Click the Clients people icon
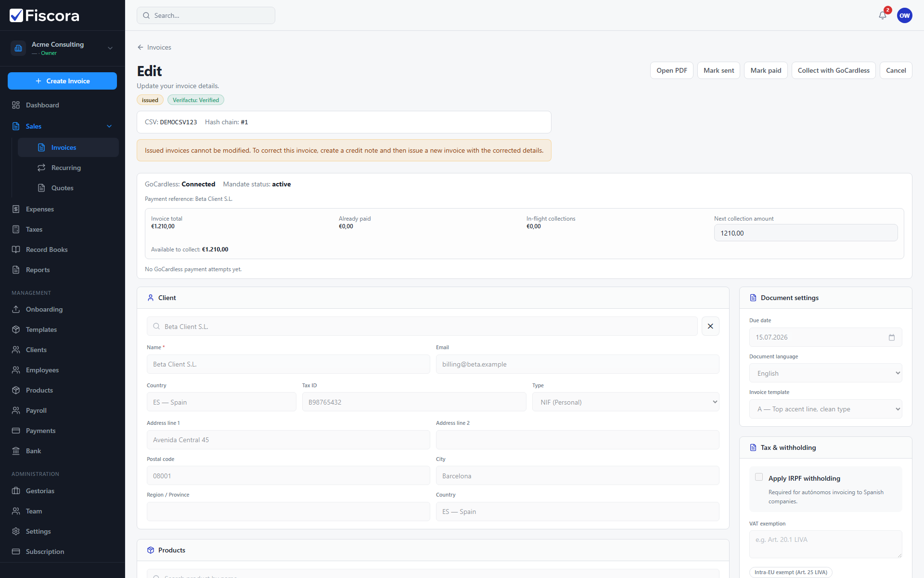Image resolution: width=924 pixels, height=578 pixels. (16, 350)
